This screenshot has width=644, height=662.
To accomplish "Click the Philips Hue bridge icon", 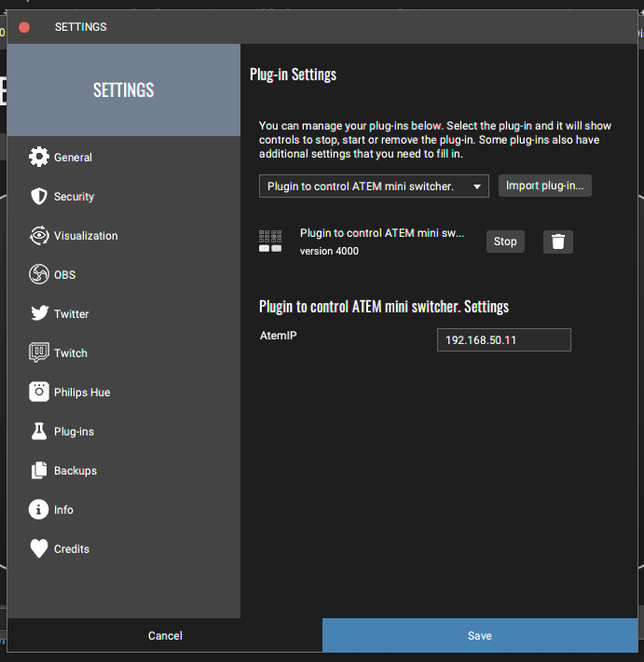I will [39, 392].
